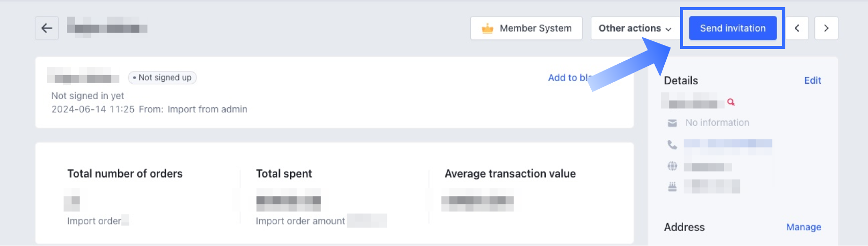Edit the customer Details section

click(812, 80)
